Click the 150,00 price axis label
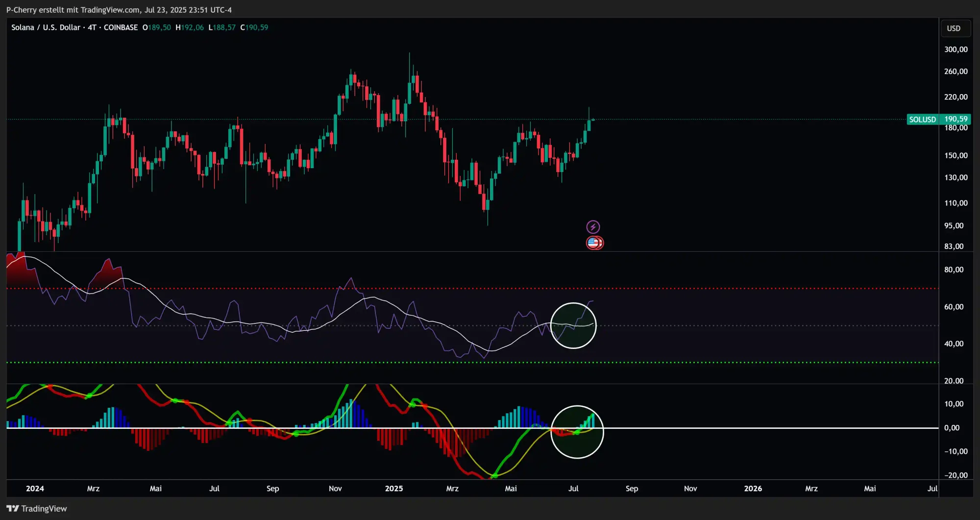 pos(956,155)
